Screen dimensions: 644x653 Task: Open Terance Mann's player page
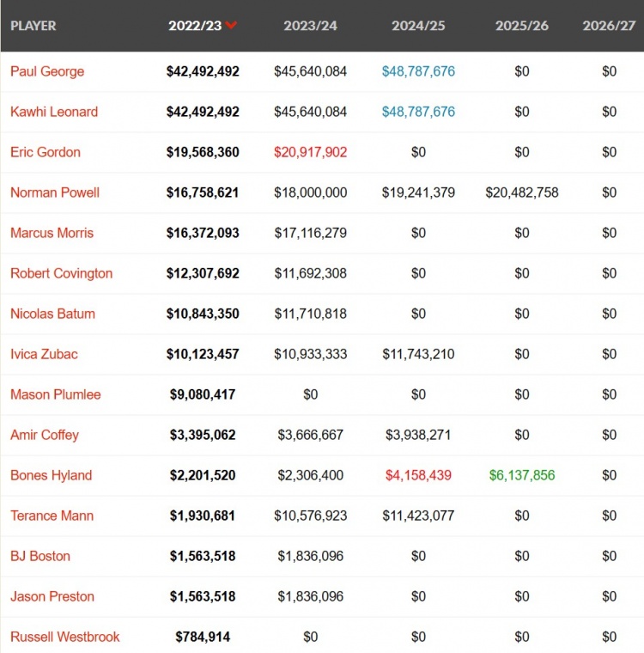click(x=52, y=516)
